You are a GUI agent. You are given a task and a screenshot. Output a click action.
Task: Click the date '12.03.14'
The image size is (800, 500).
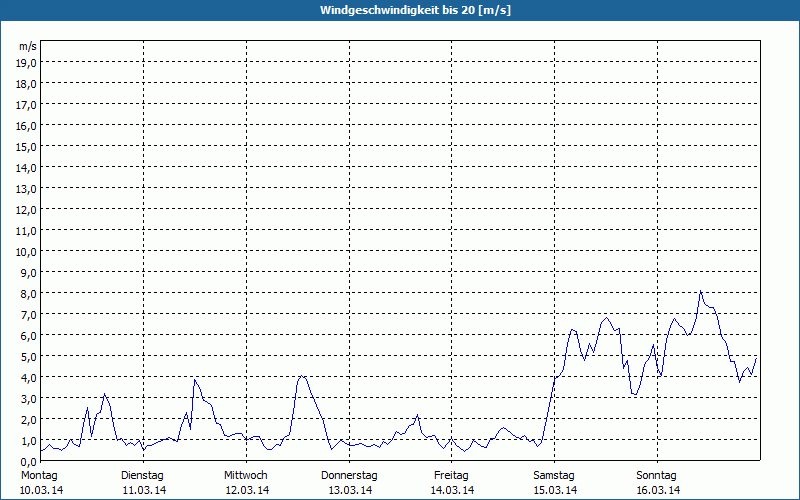pyautogui.click(x=247, y=490)
